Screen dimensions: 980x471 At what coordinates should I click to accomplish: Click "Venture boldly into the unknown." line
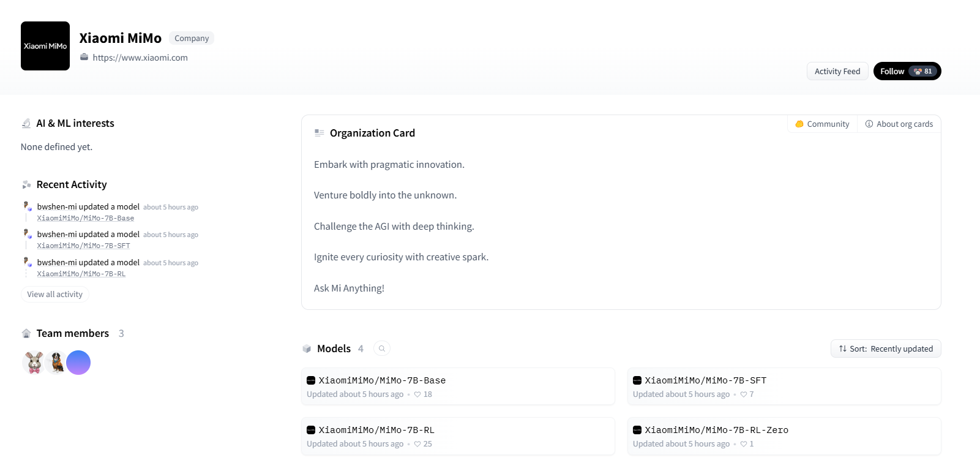(386, 195)
